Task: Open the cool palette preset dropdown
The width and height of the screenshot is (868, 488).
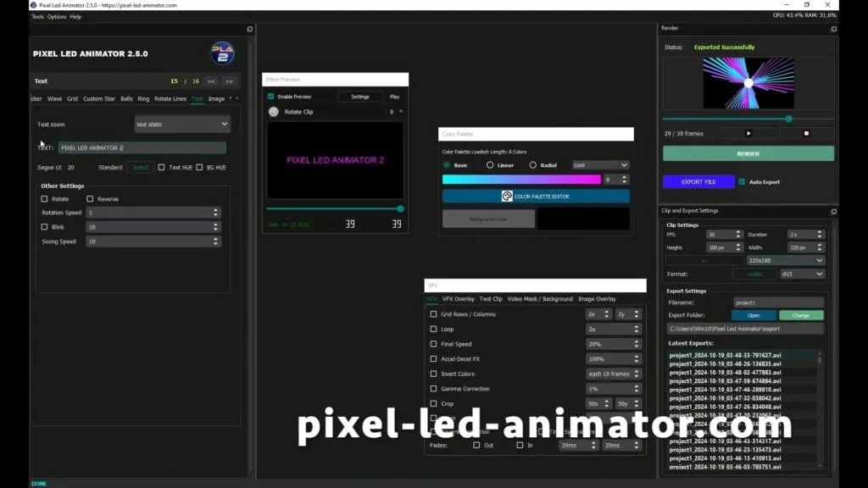Action: (x=600, y=165)
